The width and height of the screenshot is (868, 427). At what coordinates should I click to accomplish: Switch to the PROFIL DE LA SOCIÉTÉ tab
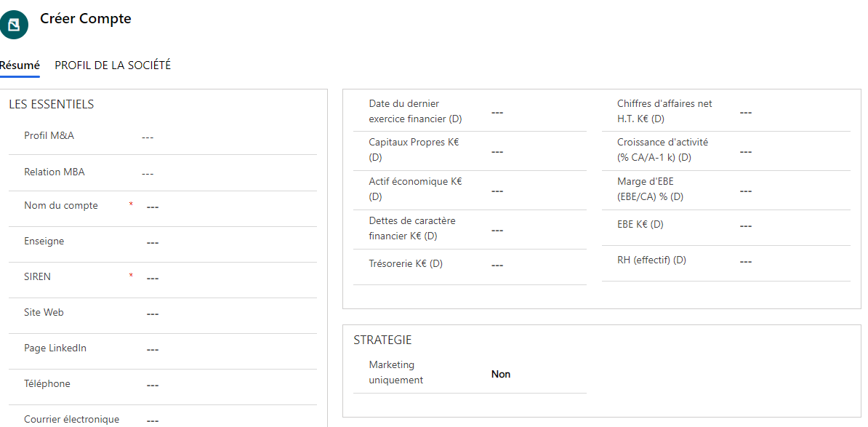[113, 65]
